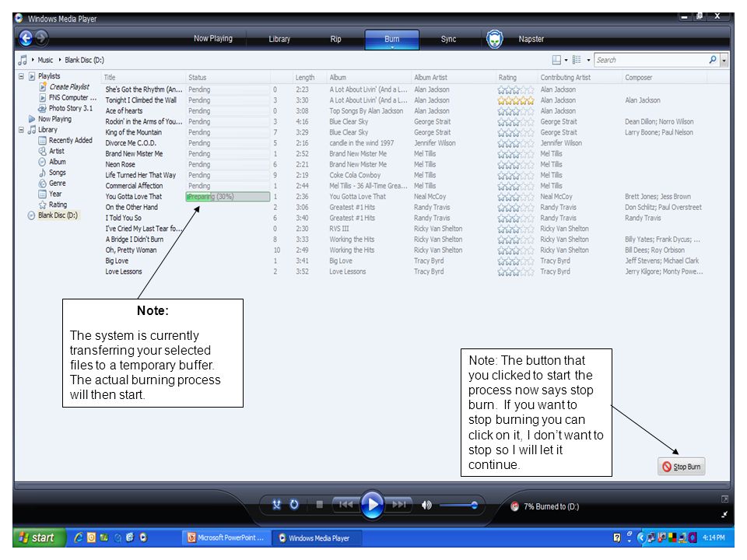Select the Album view in the sidebar

[x=58, y=162]
